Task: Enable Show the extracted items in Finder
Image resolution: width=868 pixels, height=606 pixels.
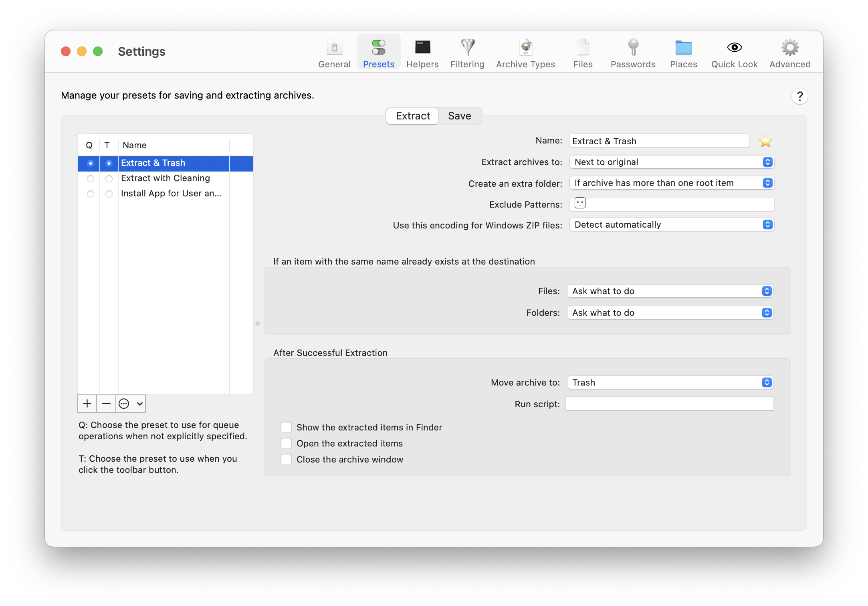Action: pyautogui.click(x=286, y=427)
